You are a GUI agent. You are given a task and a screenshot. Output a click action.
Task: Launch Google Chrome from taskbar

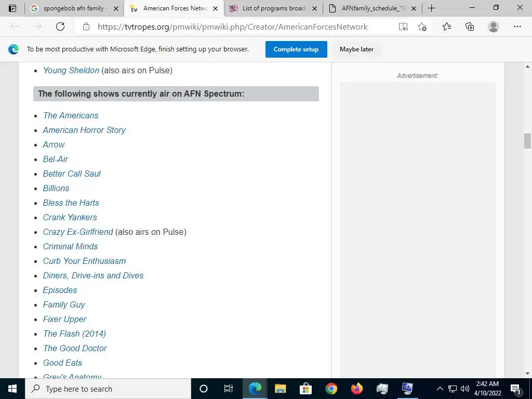pyautogui.click(x=331, y=389)
